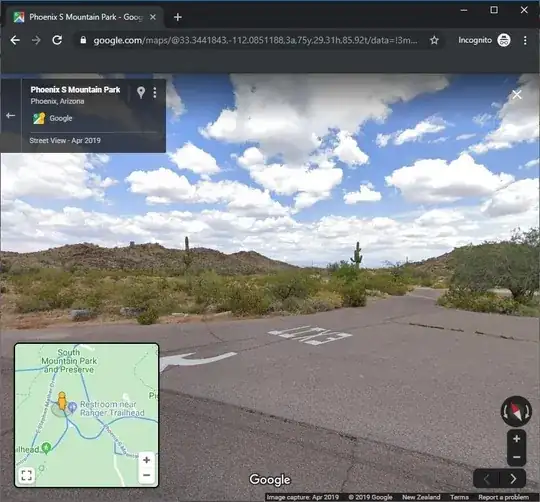Open the Chrome three-dot menu
Image resolution: width=540 pixels, height=502 pixels.
(525, 40)
